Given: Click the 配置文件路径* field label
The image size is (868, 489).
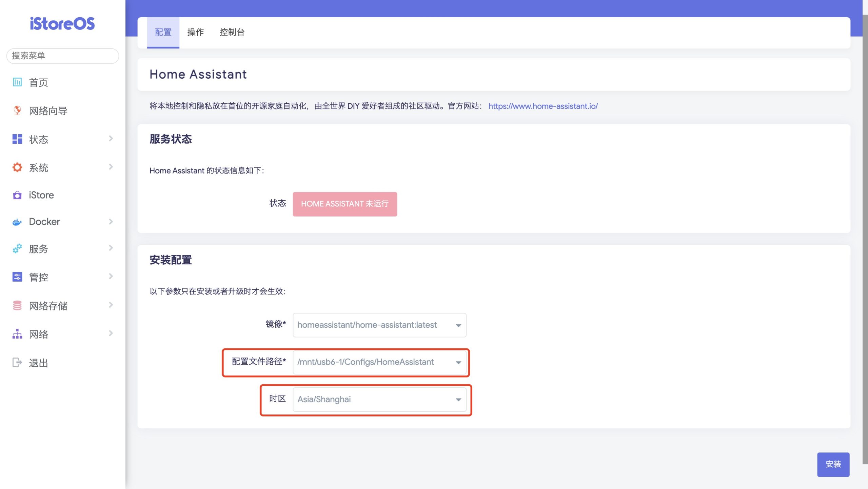Looking at the screenshot, I should click(x=259, y=362).
